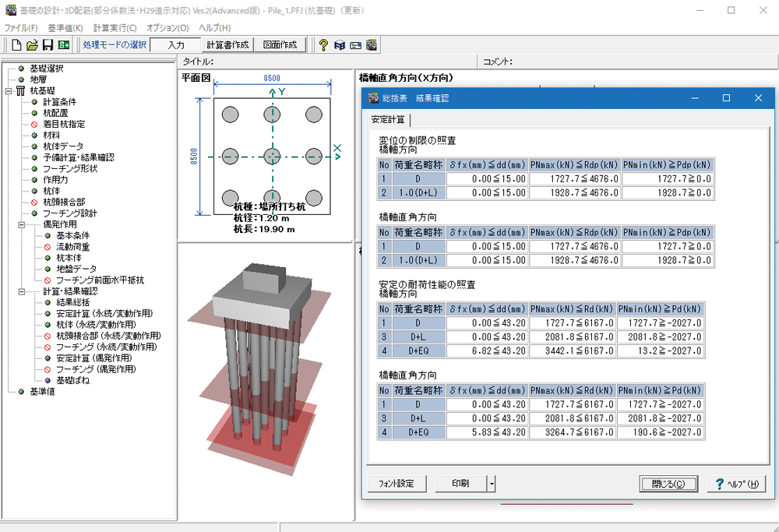Open the ファイル(F) menu
The height and width of the screenshot is (532, 779).
[x=21, y=28]
